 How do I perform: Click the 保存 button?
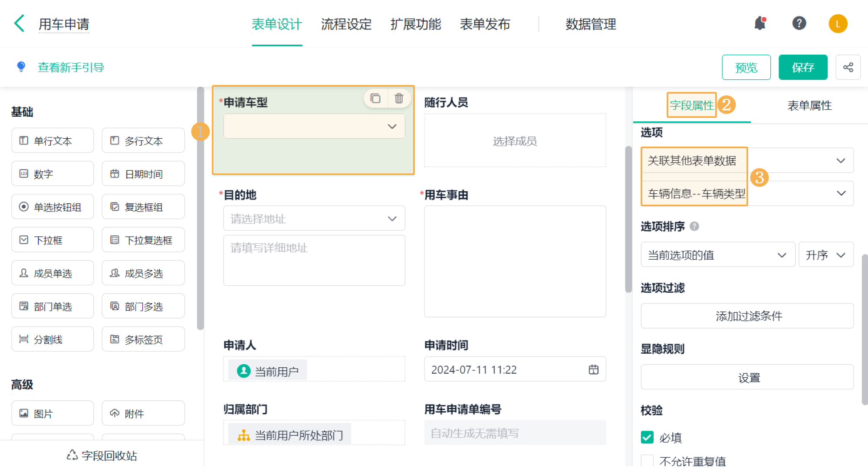802,67
